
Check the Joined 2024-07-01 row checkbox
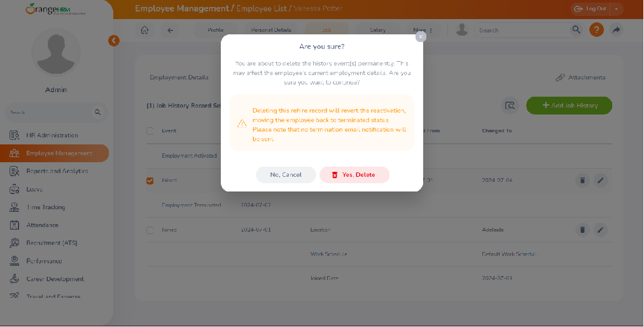[150, 230]
